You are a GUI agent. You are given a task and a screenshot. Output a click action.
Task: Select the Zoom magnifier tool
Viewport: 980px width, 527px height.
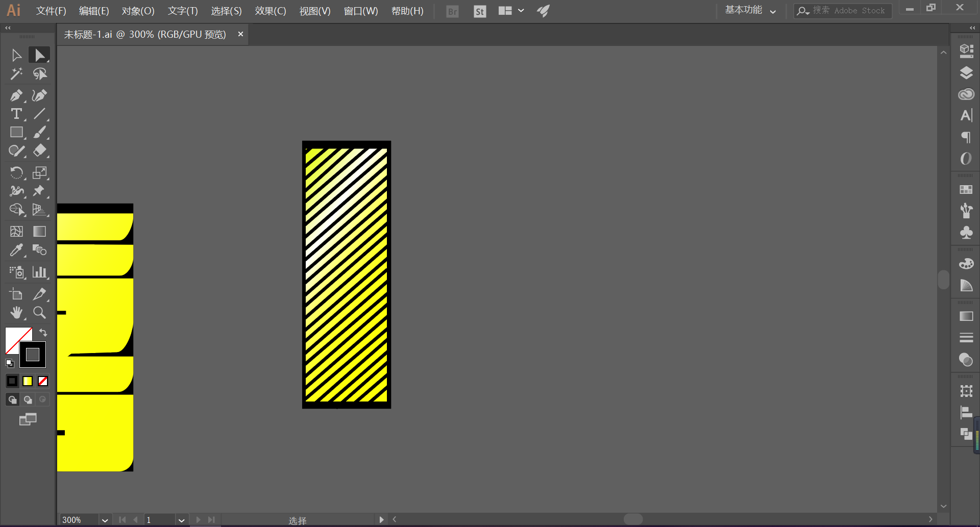point(39,312)
